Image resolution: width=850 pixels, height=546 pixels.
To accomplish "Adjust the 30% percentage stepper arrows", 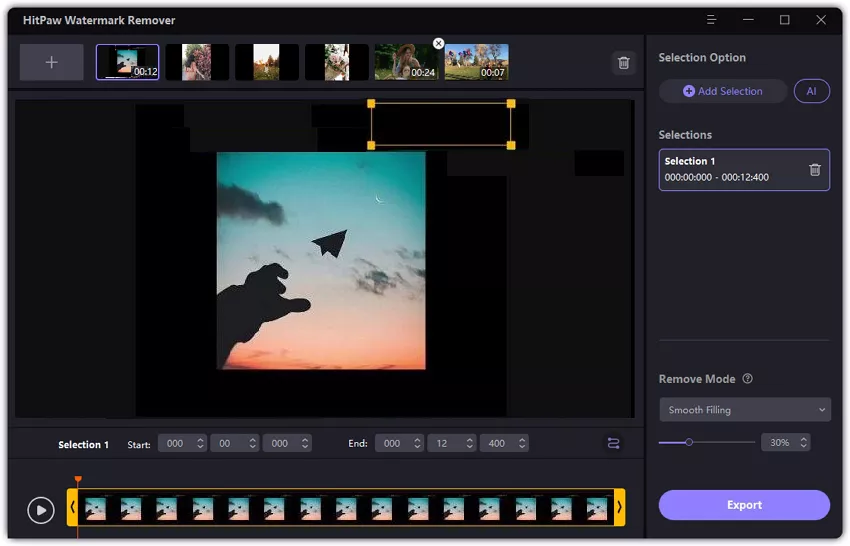I will [x=803, y=442].
